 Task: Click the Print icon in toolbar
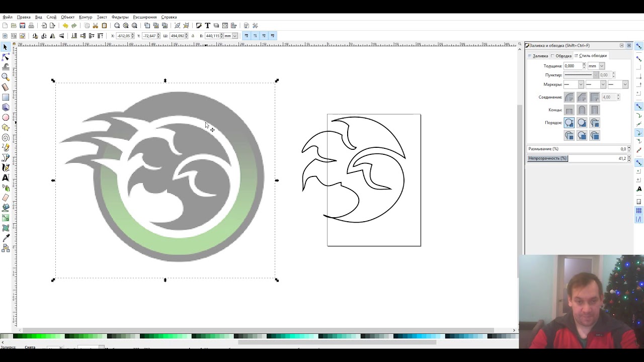[x=31, y=26]
